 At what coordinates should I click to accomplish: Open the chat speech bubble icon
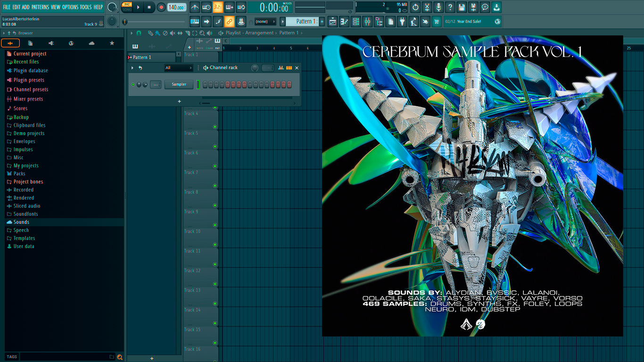click(x=485, y=8)
